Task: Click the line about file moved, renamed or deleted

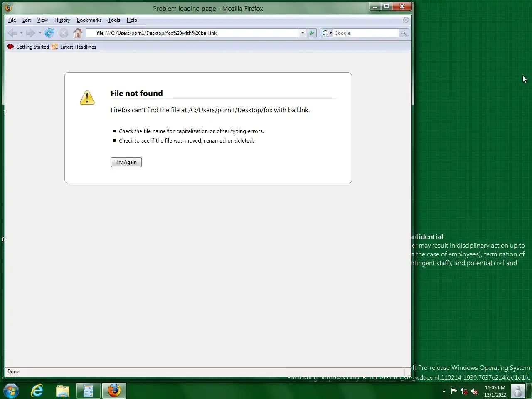Action: pyautogui.click(x=186, y=140)
